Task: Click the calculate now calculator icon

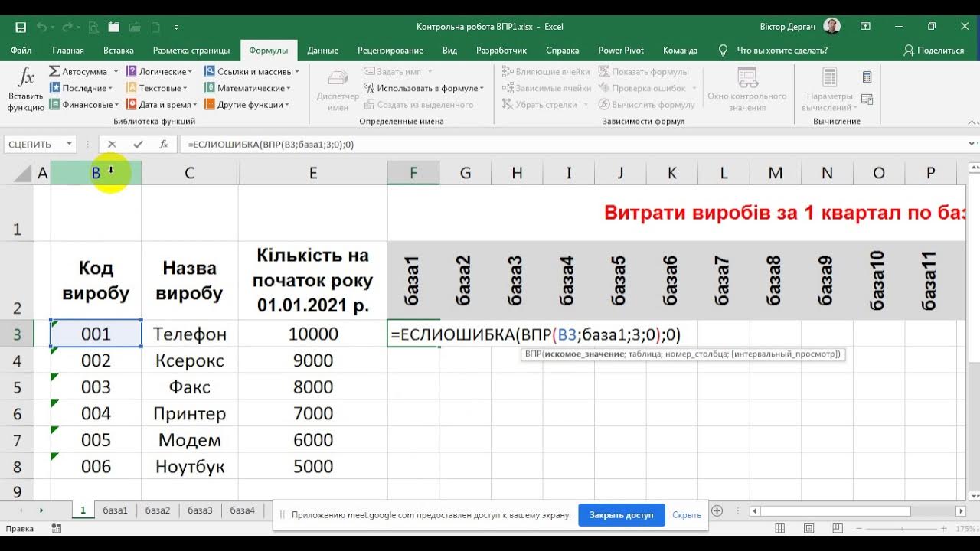Action: click(867, 77)
